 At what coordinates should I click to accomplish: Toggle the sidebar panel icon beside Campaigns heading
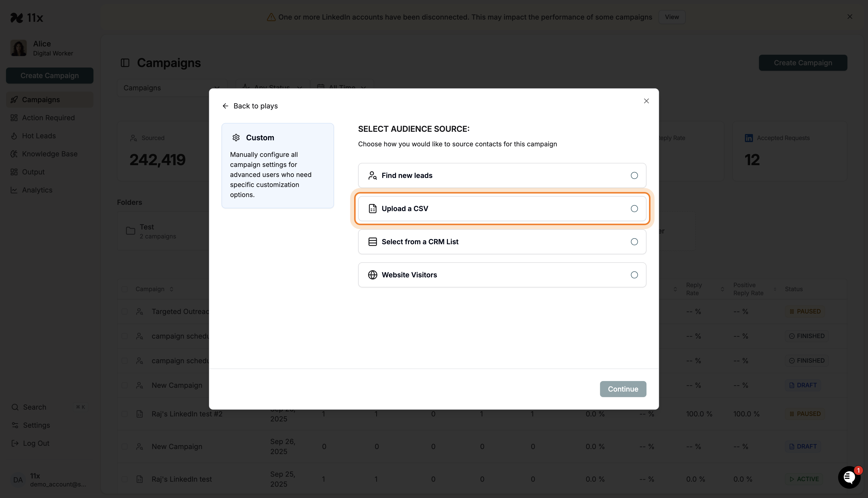[x=125, y=63]
